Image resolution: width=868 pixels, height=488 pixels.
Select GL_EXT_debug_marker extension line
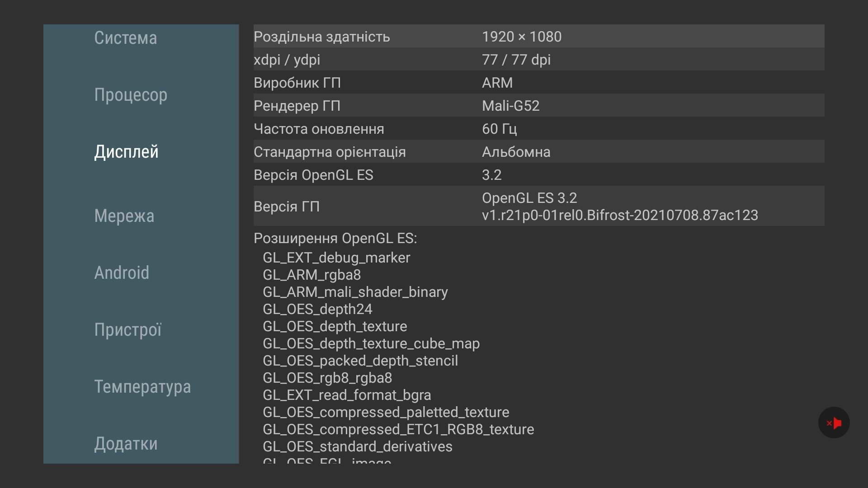click(336, 258)
